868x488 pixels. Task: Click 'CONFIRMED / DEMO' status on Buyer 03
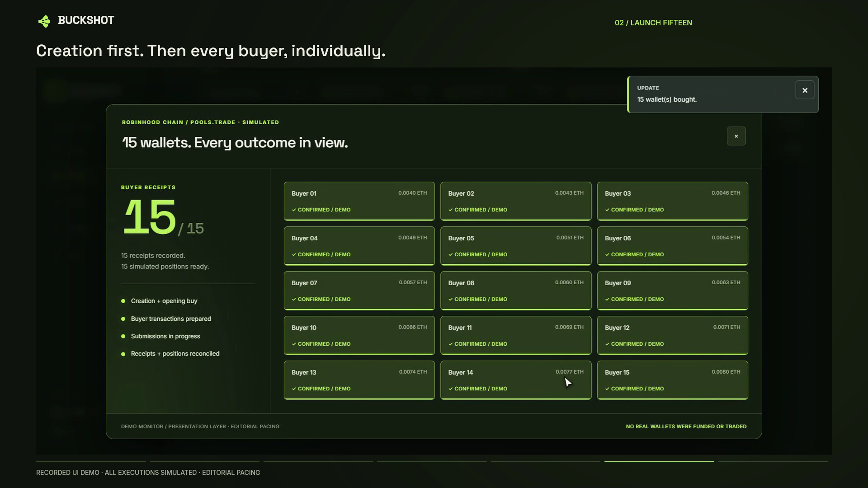click(x=637, y=210)
